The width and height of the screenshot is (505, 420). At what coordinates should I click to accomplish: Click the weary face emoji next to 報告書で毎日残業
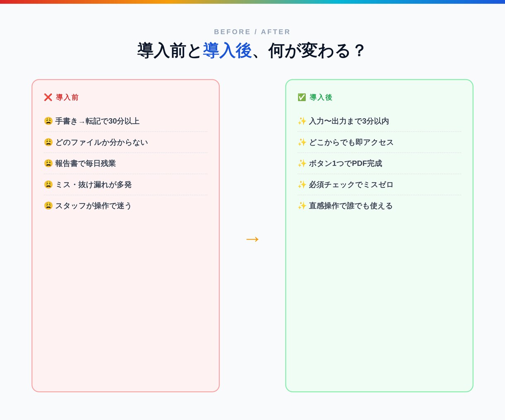pos(48,163)
